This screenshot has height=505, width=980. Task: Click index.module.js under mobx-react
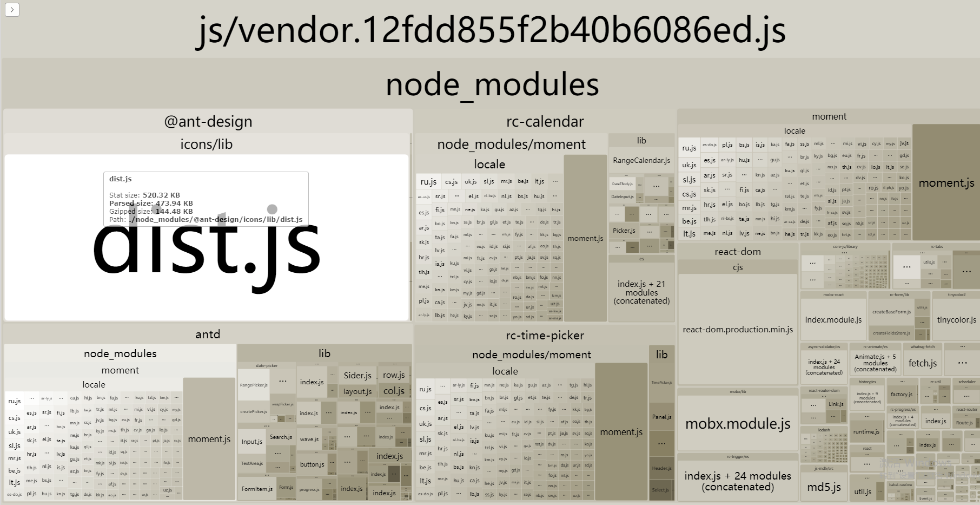tap(833, 319)
